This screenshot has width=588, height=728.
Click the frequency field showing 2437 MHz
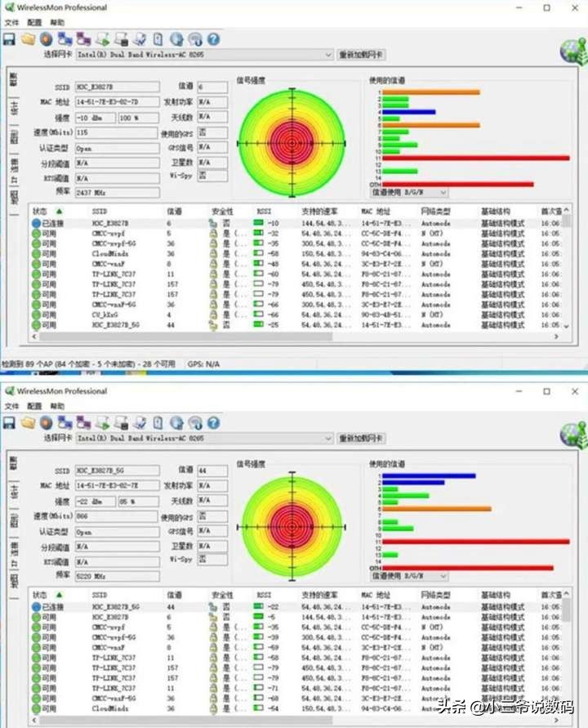click(x=117, y=192)
